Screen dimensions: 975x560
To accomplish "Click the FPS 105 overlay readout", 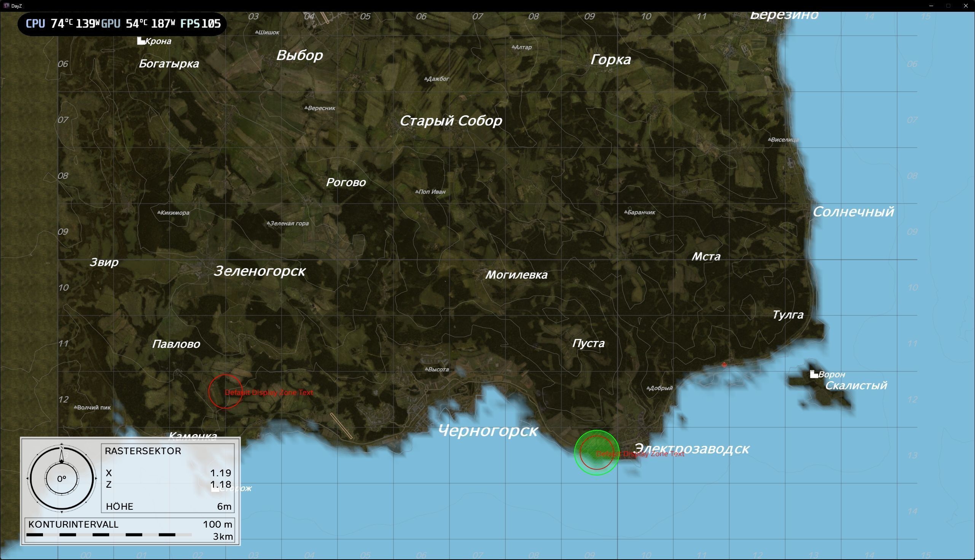I will [201, 24].
